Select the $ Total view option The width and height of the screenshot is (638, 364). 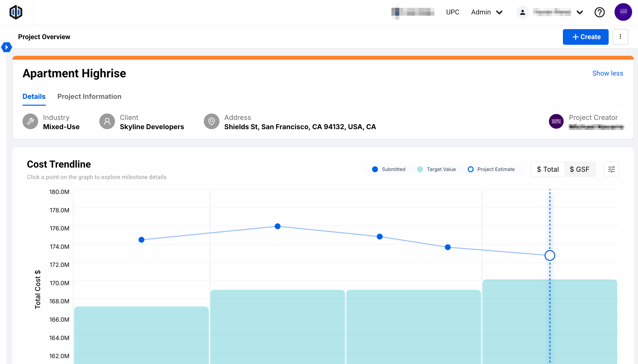coord(547,169)
